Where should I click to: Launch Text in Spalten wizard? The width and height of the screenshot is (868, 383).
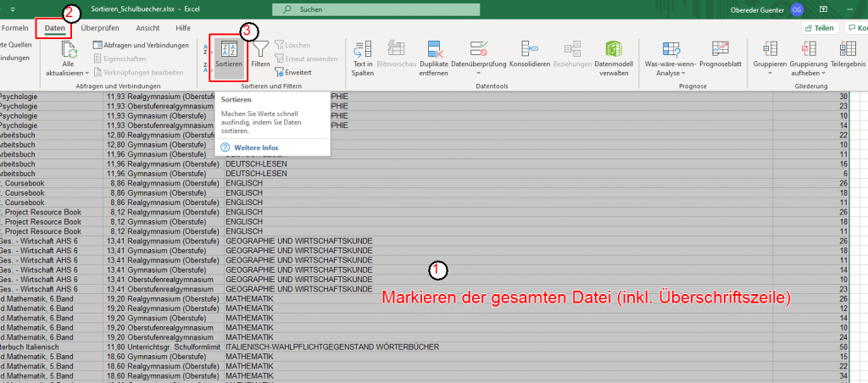363,58
